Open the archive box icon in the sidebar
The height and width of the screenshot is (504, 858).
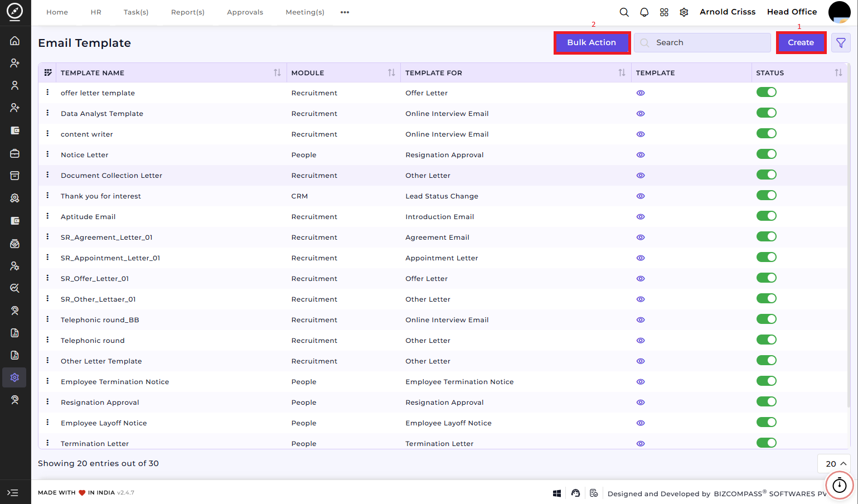tap(15, 176)
